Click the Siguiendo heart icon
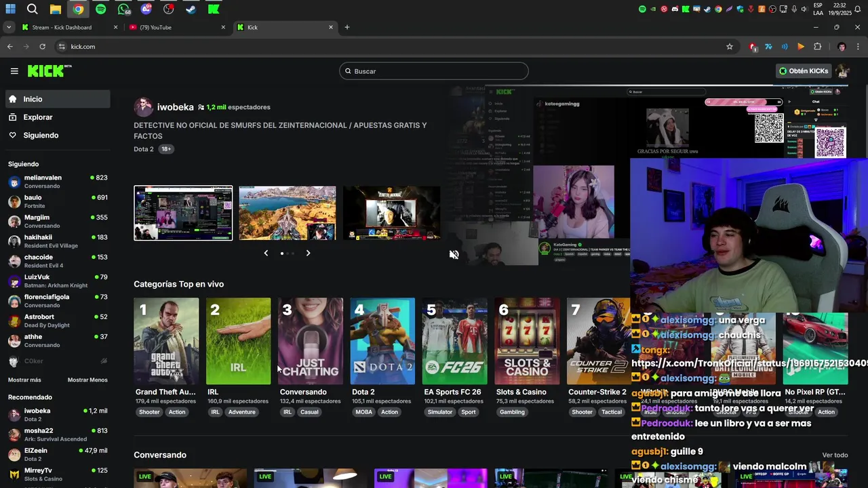Screen dimensions: 868x488 (12, 135)
